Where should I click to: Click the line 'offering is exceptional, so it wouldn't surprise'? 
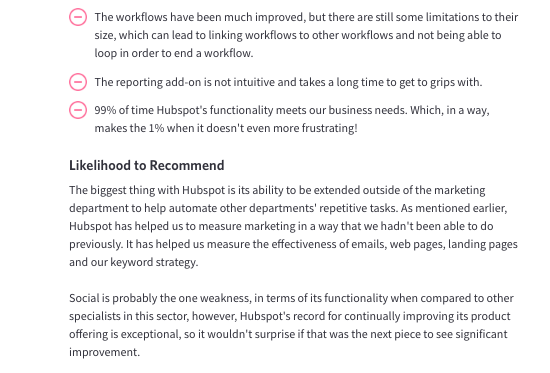[288, 334]
